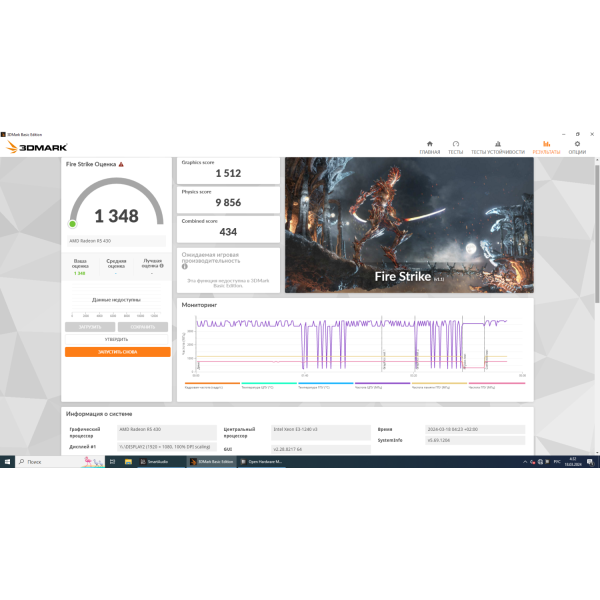Open the ГЛАВНАЯ home tab
This screenshot has height=600, width=600.
point(429,148)
